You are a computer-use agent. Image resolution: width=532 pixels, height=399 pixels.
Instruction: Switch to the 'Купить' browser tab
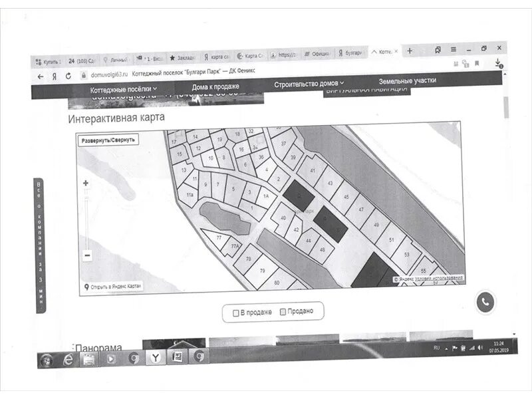click(x=49, y=62)
